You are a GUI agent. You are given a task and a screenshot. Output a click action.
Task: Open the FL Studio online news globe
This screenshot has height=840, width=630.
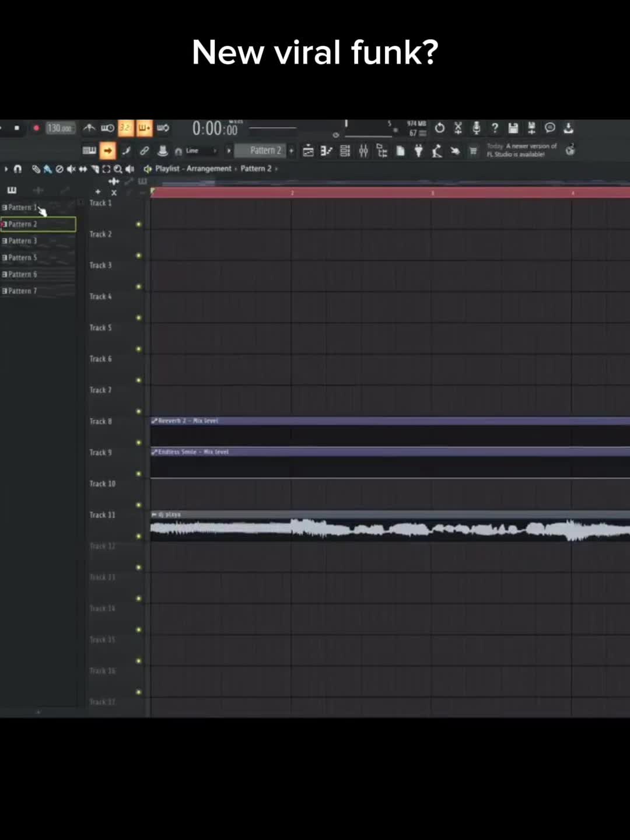pyautogui.click(x=570, y=150)
